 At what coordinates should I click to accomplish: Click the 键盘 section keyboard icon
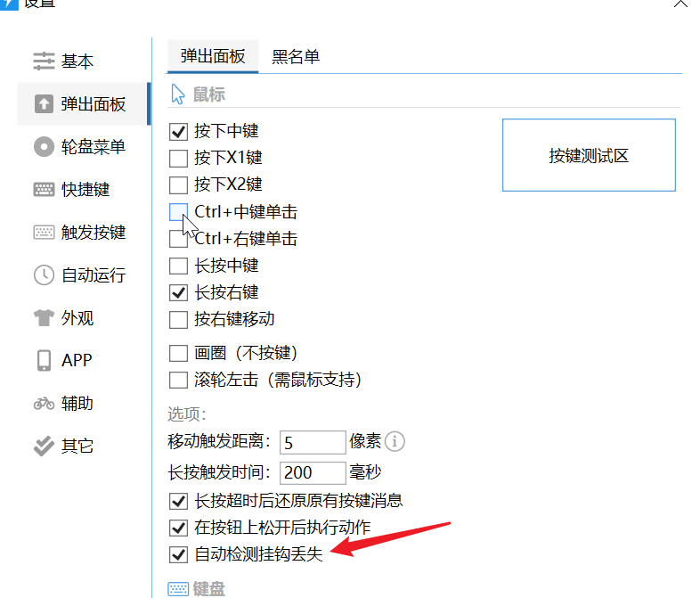coord(178,588)
